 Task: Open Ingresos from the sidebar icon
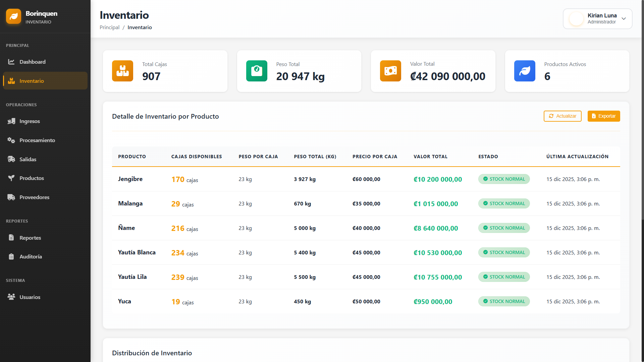coord(12,121)
